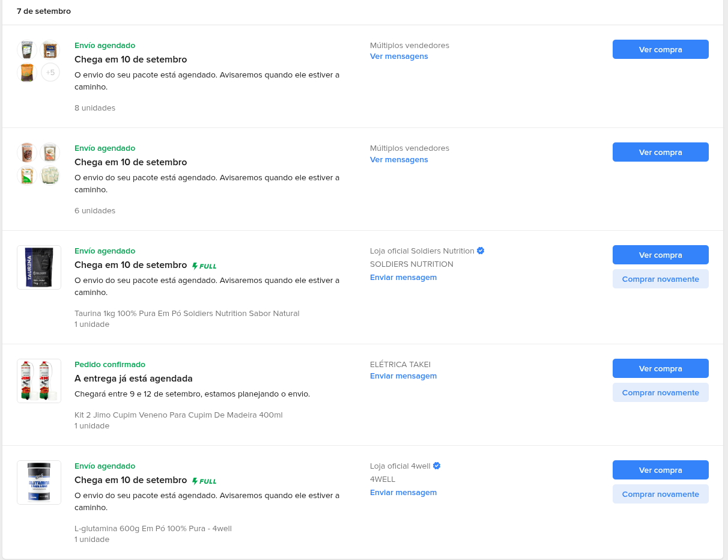Click Enviar mensagem under SOLDIERS NUTRITION
This screenshot has width=728, height=560.
tap(403, 278)
